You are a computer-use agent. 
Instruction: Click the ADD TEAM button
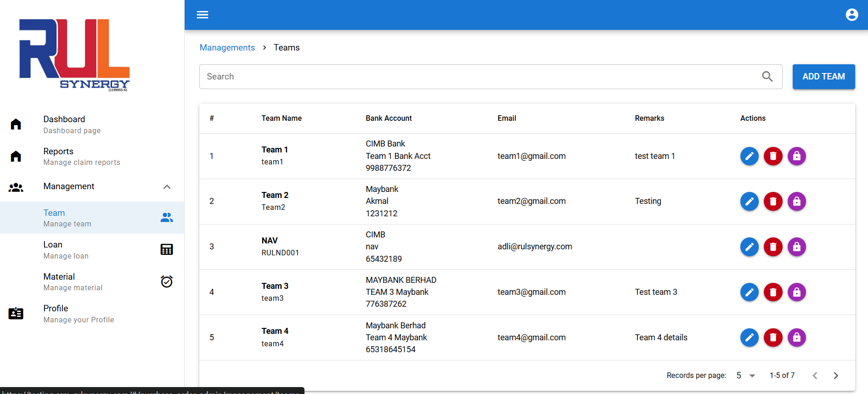[x=823, y=77]
